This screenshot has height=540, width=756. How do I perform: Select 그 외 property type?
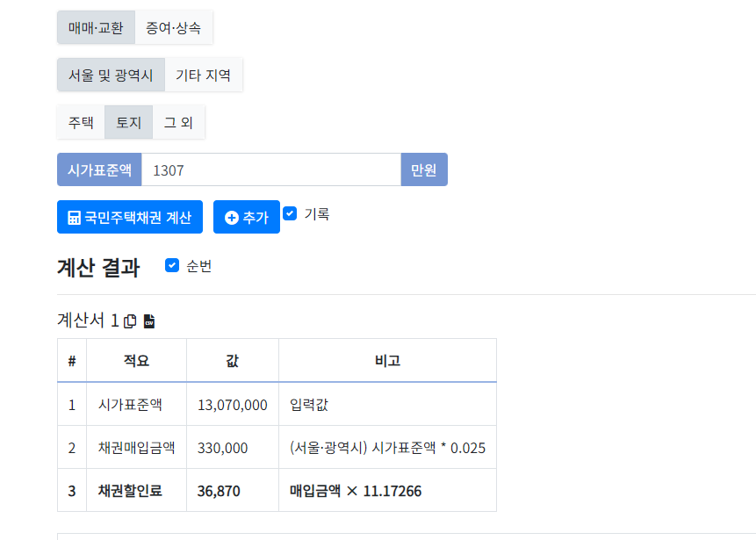(x=179, y=122)
